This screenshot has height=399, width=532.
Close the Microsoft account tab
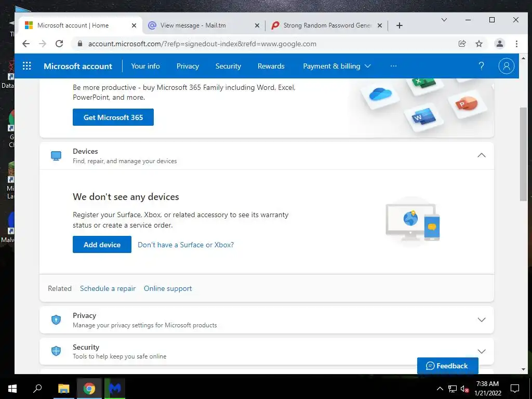coord(134,25)
